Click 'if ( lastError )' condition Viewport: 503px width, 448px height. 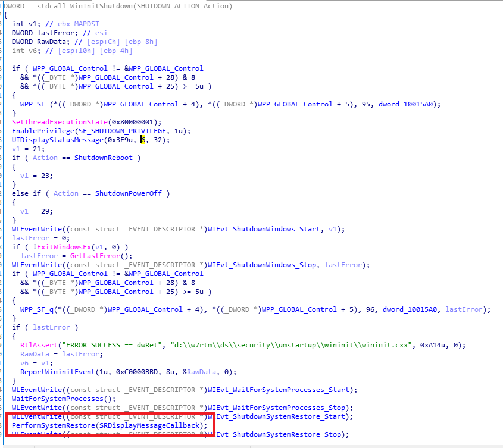point(45,328)
